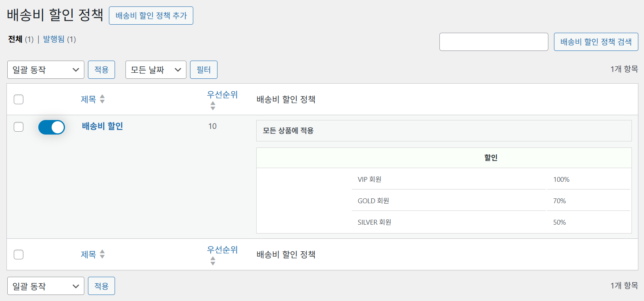Click the 배송비 할인 정책 검색 button
Viewport: 644px width, 301px height.
(x=596, y=42)
